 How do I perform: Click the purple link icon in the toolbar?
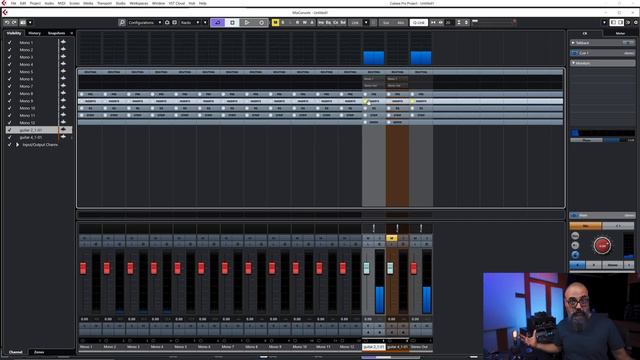point(217,22)
